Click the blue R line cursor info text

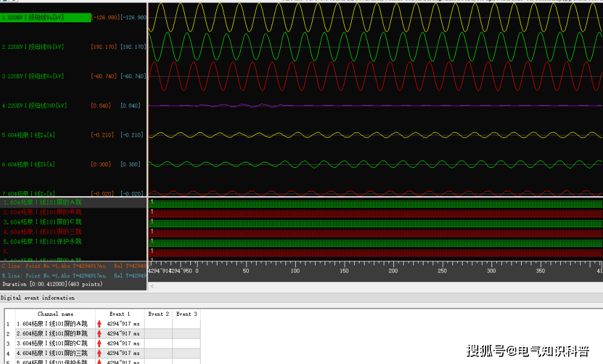click(x=74, y=276)
